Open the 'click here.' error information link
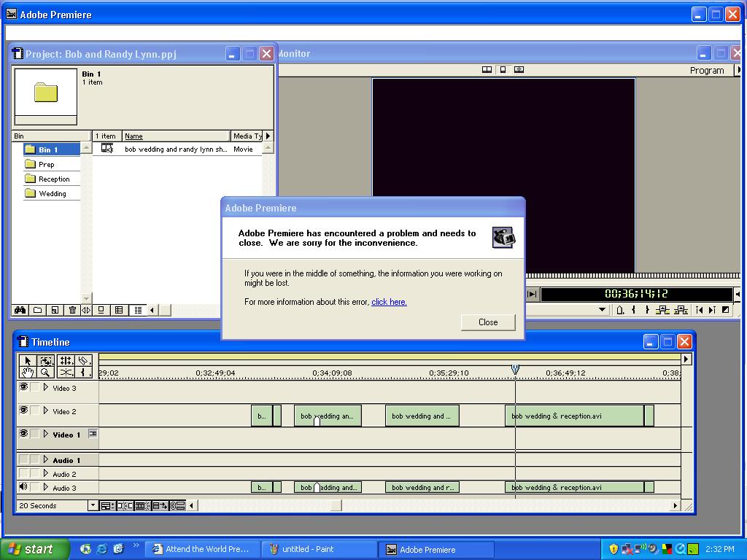The height and width of the screenshot is (560, 747). pos(389,301)
